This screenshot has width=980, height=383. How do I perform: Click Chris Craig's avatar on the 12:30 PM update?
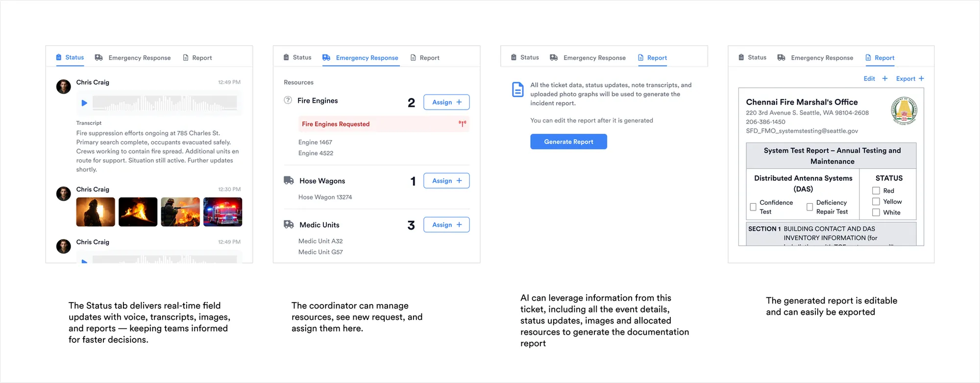pyautogui.click(x=64, y=193)
